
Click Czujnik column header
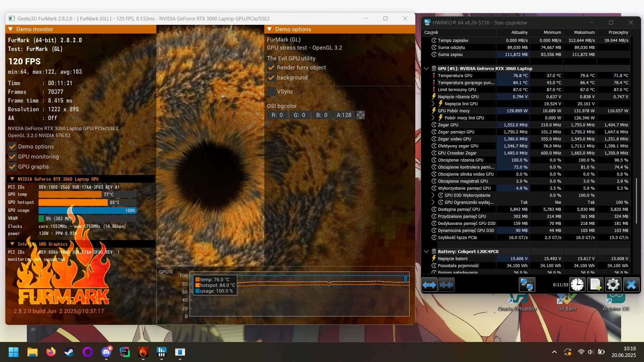pos(459,33)
